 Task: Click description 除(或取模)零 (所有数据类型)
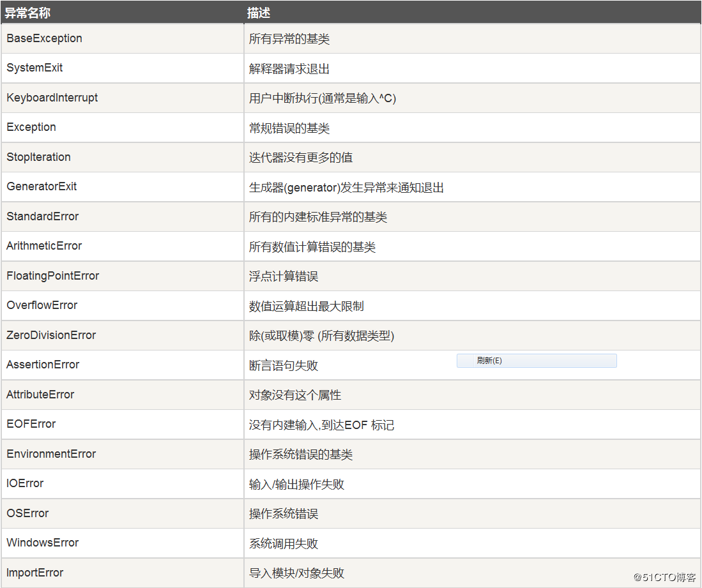(x=321, y=336)
